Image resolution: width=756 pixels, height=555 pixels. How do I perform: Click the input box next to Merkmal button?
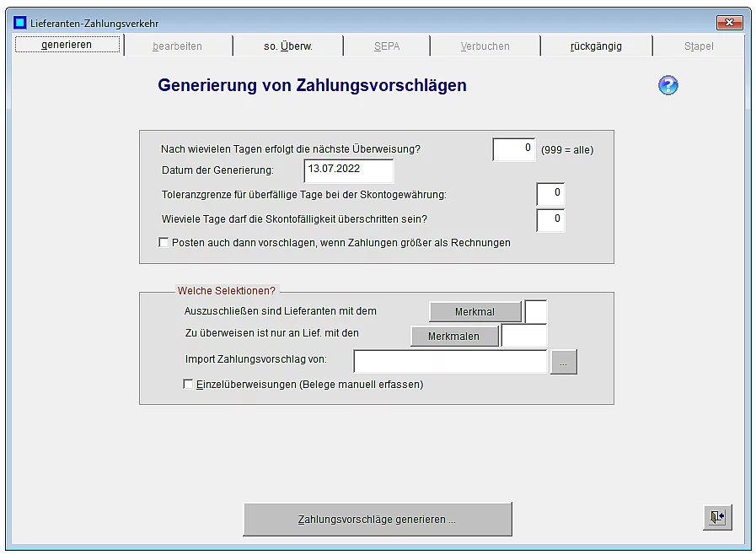[x=536, y=312]
